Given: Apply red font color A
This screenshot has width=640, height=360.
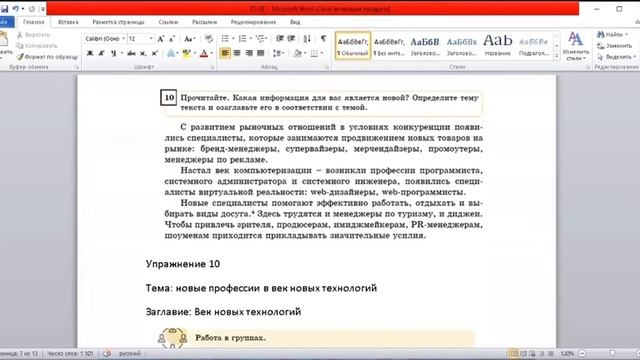Looking at the screenshot, I should 204,53.
